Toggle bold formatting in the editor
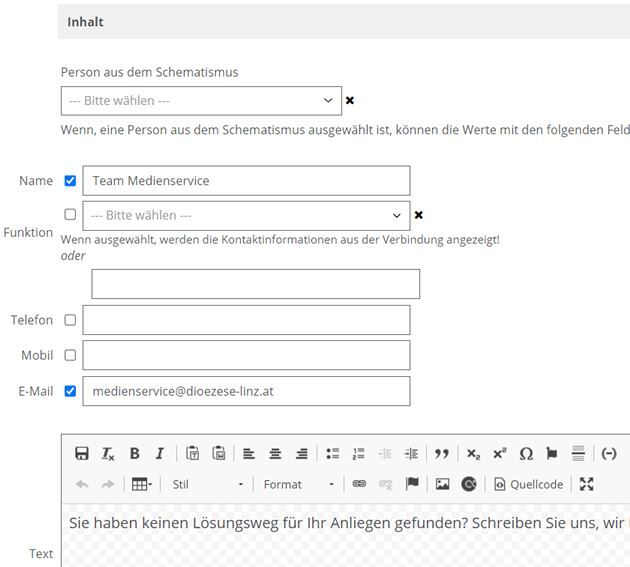Viewport: 630px width, 567px height. pos(135,453)
